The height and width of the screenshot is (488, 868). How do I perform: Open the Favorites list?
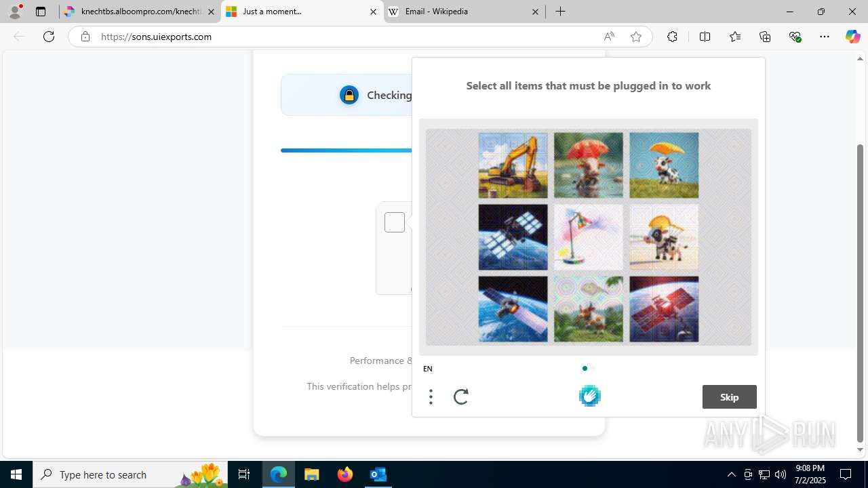[735, 37]
